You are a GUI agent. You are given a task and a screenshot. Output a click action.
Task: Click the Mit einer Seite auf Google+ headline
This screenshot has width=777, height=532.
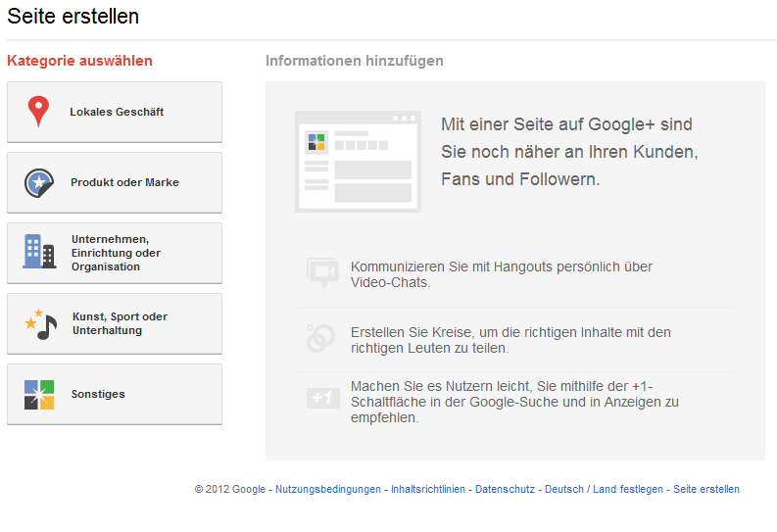pyautogui.click(x=569, y=152)
